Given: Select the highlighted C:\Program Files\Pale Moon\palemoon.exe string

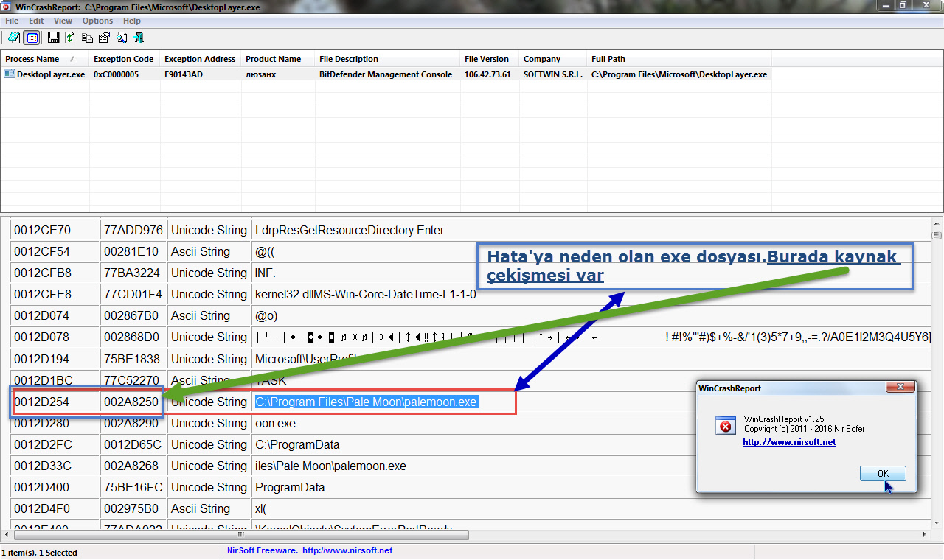Looking at the screenshot, I should pyautogui.click(x=367, y=402).
